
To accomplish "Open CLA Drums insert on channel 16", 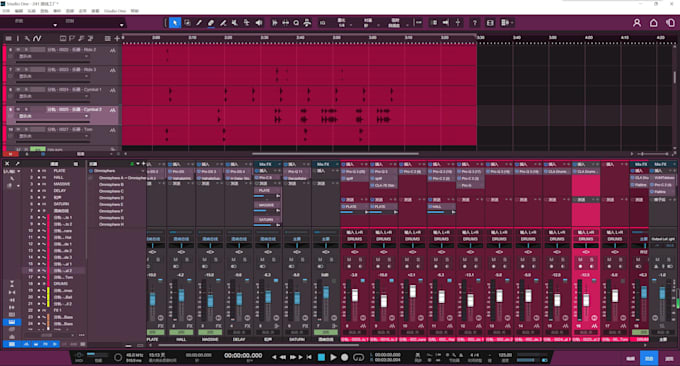I will pyautogui.click(x=586, y=172).
